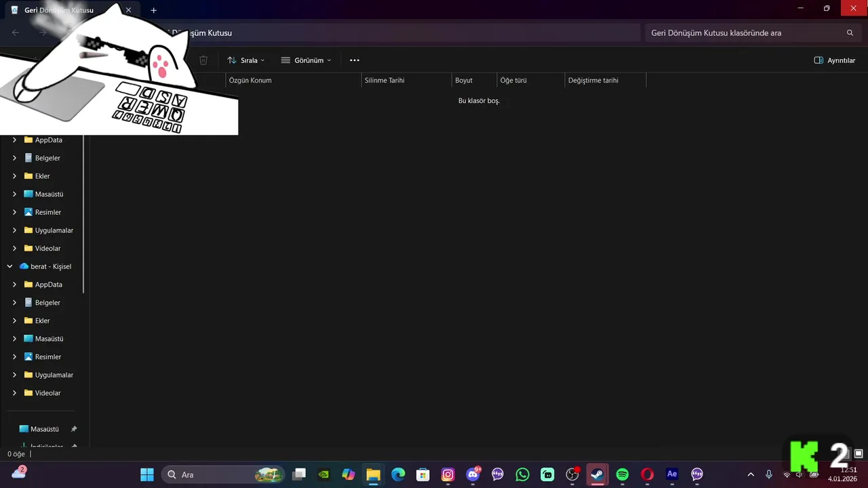868x488 pixels.
Task: Click the magnifier icon in search box
Action: pos(850,33)
